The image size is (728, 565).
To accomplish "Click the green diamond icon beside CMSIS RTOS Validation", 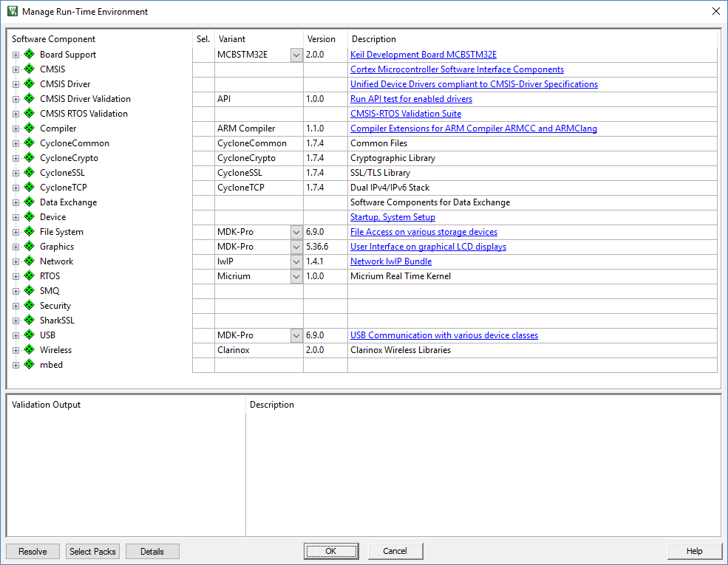I will pyautogui.click(x=30, y=113).
